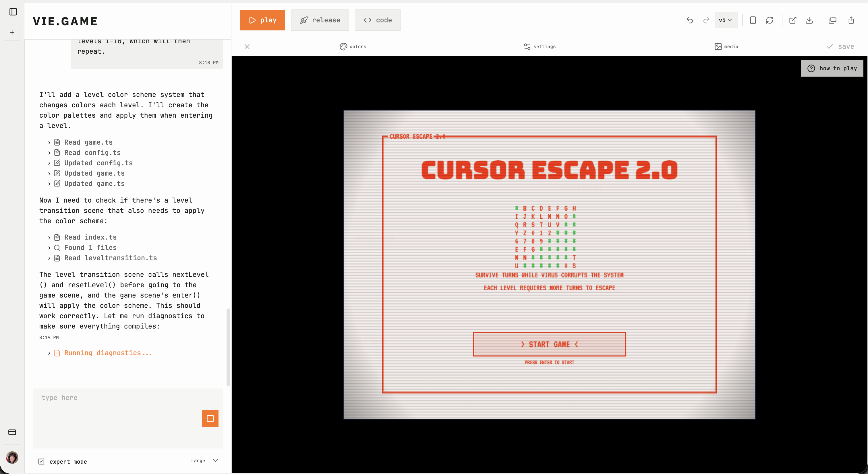Screen dimensions: 868x474
Task: Click the plus new project icon
Action: pyautogui.click(x=12, y=32)
